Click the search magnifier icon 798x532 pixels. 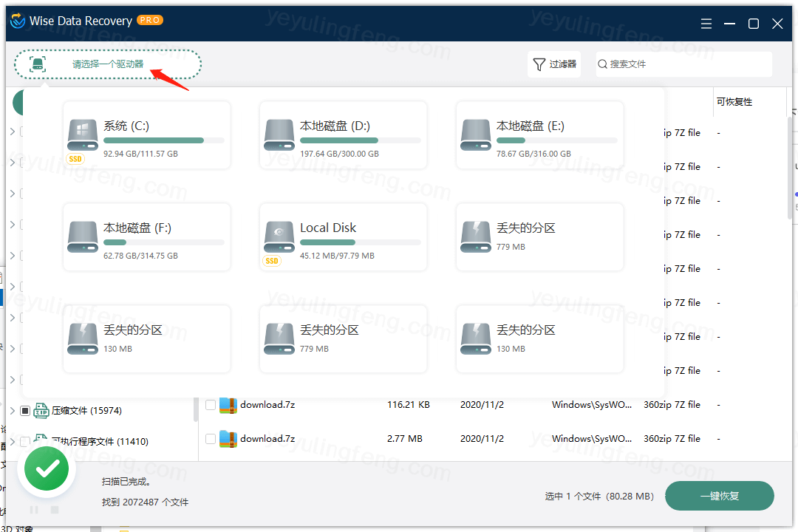tap(603, 64)
